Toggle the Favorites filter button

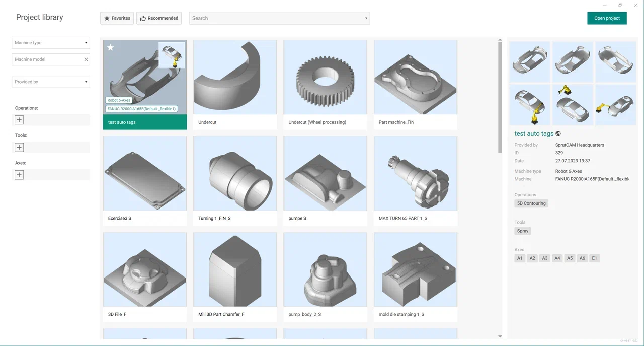(x=117, y=18)
